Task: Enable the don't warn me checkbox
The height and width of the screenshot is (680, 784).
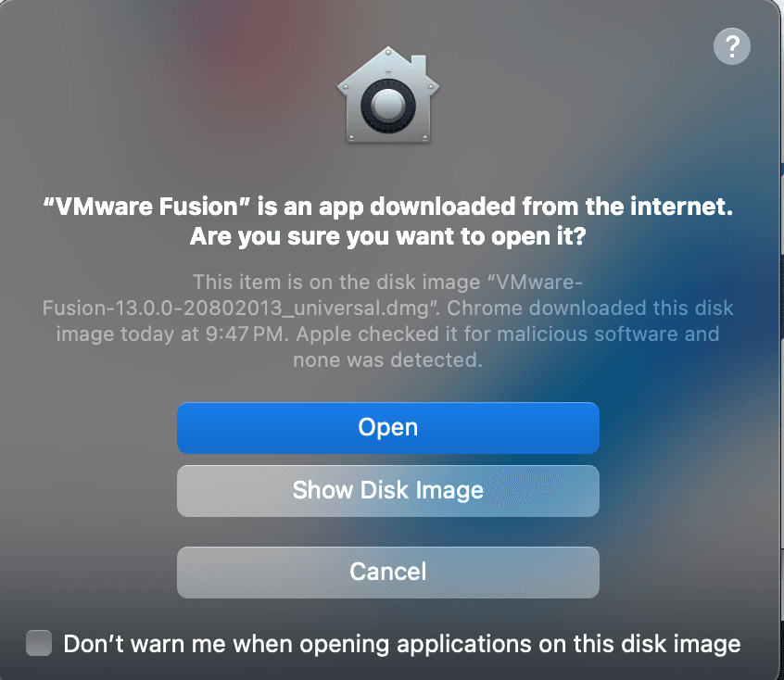Action: point(39,643)
